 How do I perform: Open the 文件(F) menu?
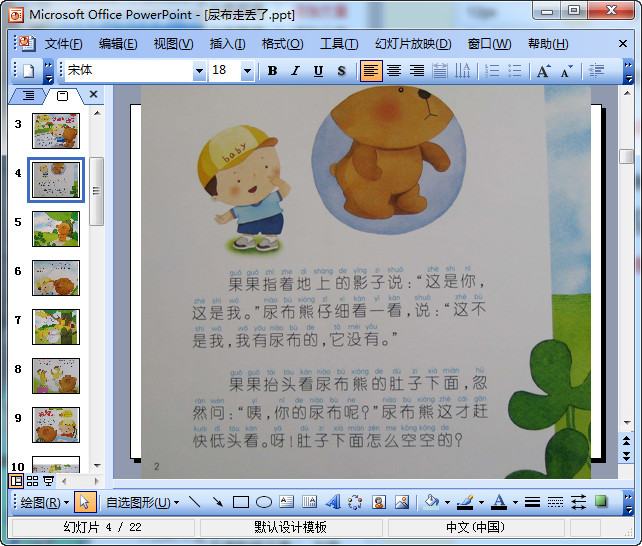(63, 44)
